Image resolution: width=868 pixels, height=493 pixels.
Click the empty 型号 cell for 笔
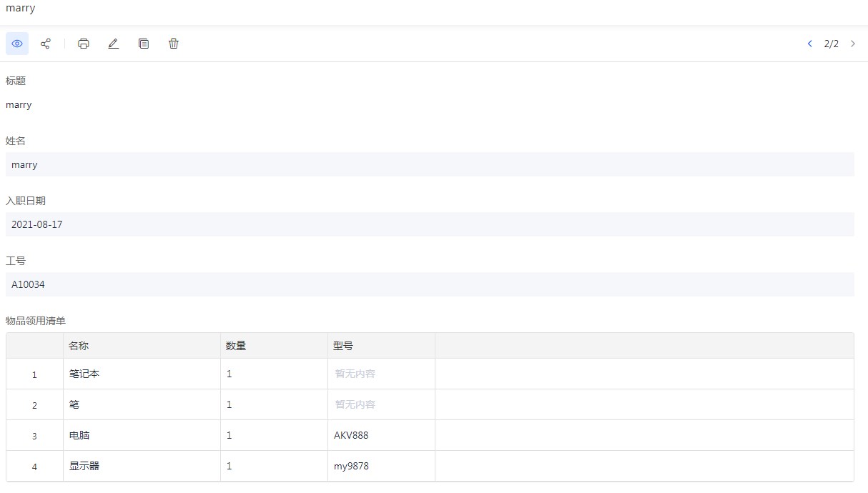click(381, 404)
